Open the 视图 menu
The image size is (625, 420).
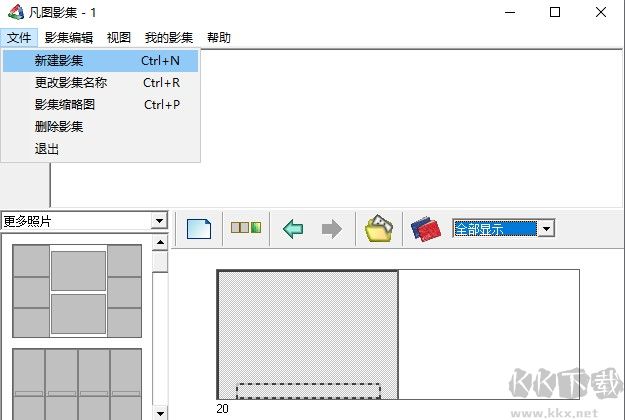[119, 37]
